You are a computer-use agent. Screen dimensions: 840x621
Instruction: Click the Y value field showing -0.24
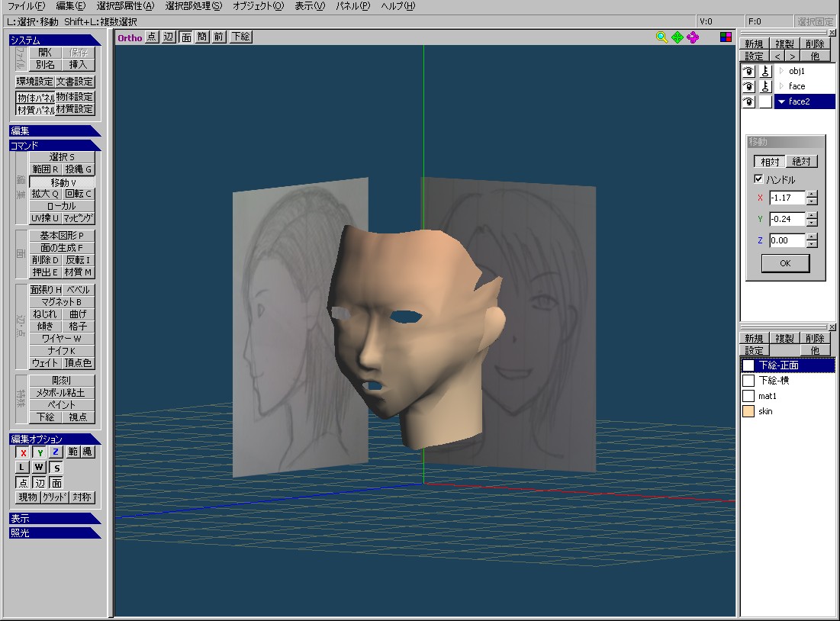tap(787, 219)
